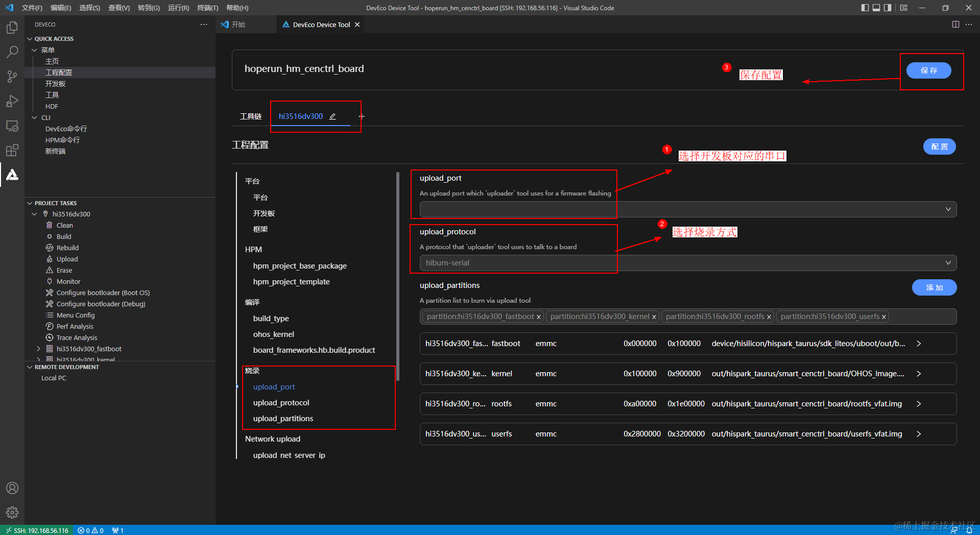Click the edit pencil next to hi3516dv300 tab
Image resolution: width=980 pixels, height=535 pixels.
(332, 116)
